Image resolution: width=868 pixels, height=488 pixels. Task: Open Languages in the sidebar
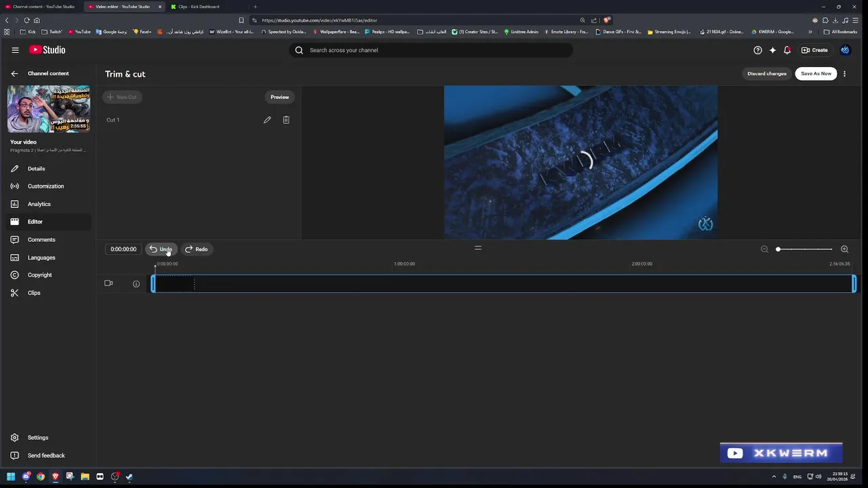(47, 258)
